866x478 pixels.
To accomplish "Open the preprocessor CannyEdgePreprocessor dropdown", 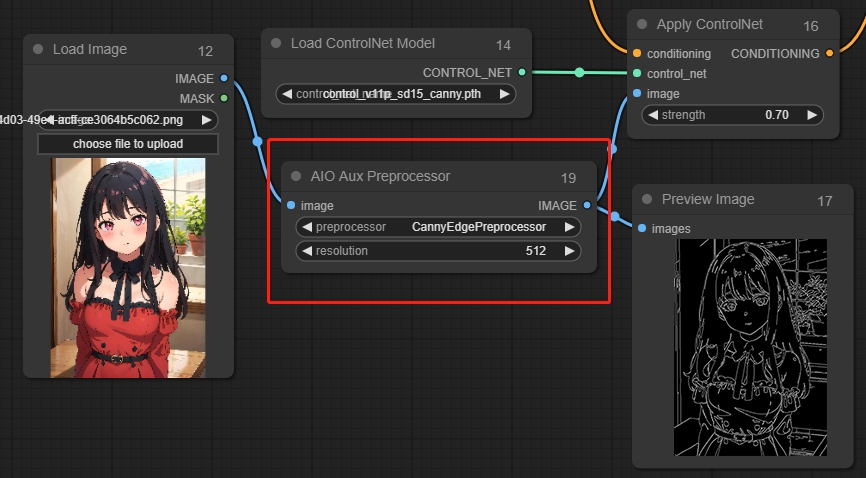I will coord(439,227).
